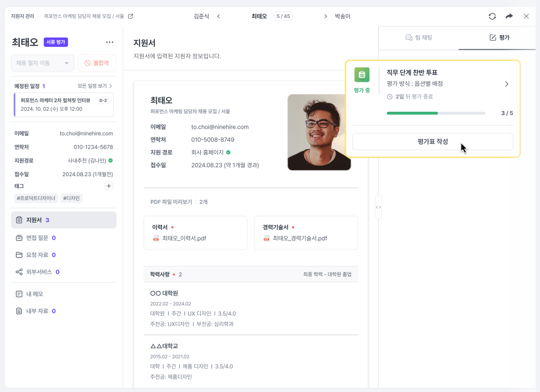Expand 모든 일정 보기 chevron

110,86
